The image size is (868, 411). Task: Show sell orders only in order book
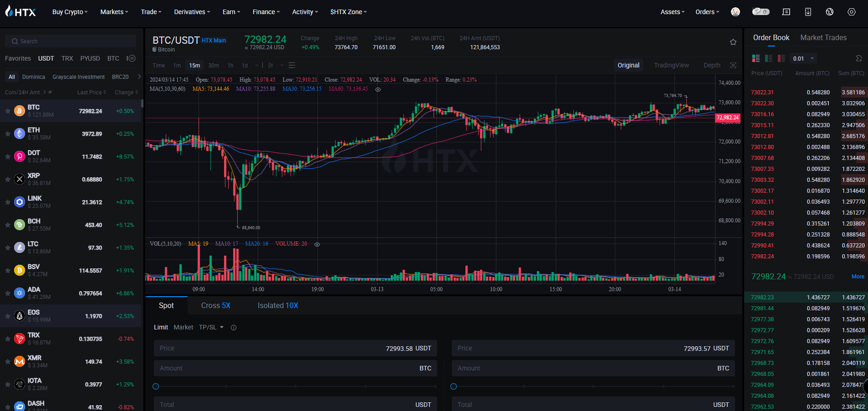781,58
